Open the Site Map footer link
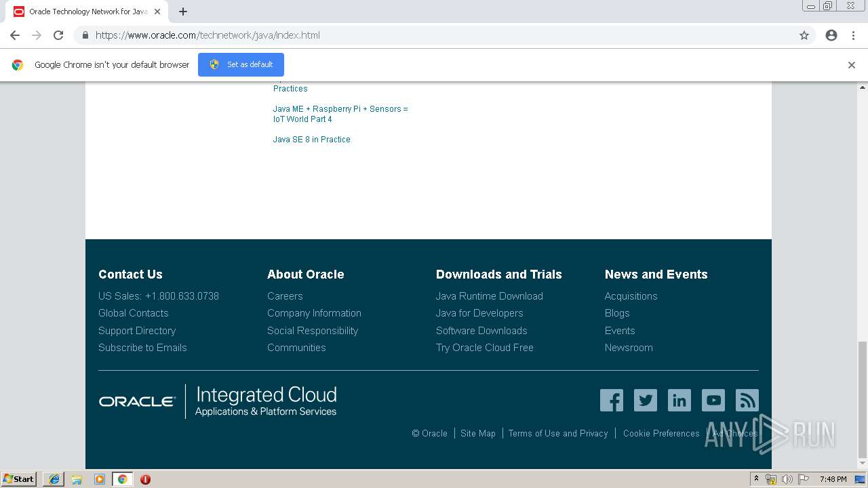This screenshot has width=868, height=488. pos(478,433)
